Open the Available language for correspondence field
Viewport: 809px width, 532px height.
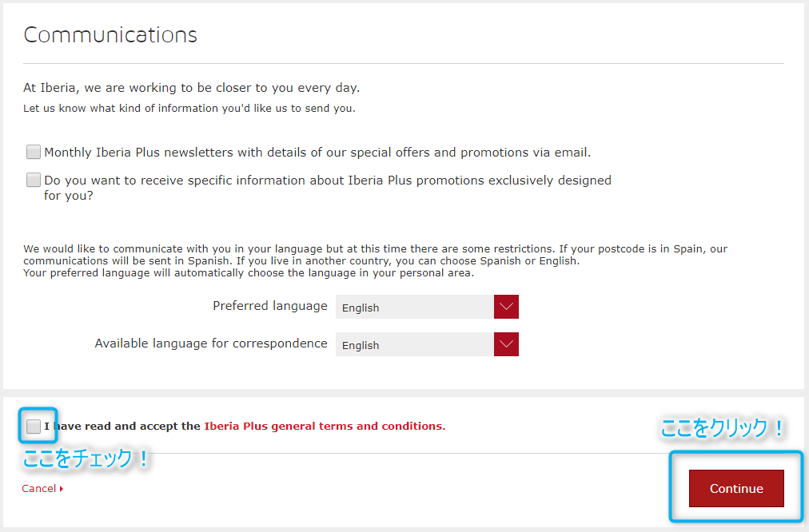(x=415, y=345)
